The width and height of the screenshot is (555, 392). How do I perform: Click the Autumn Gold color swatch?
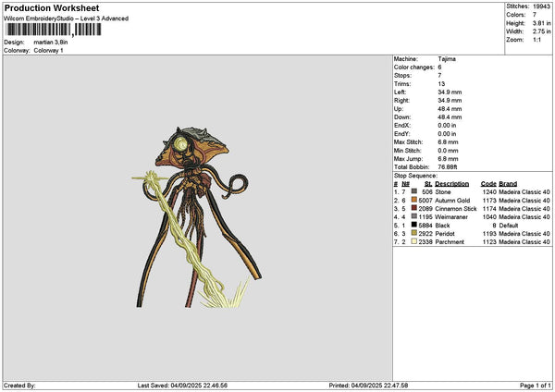[x=413, y=200]
